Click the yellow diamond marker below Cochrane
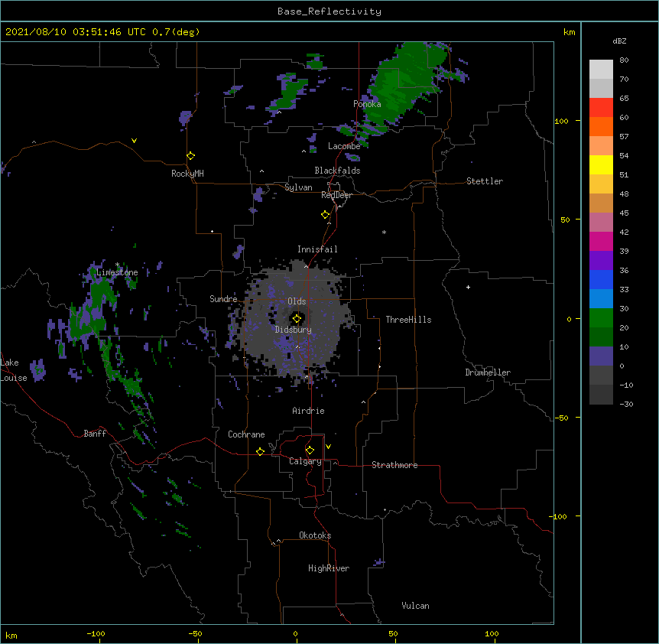 coord(260,451)
